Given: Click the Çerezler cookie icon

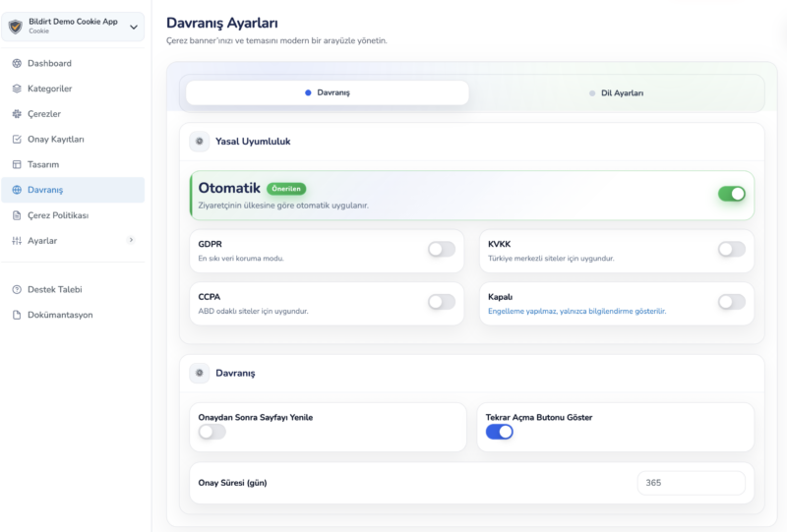Looking at the screenshot, I should [x=17, y=114].
